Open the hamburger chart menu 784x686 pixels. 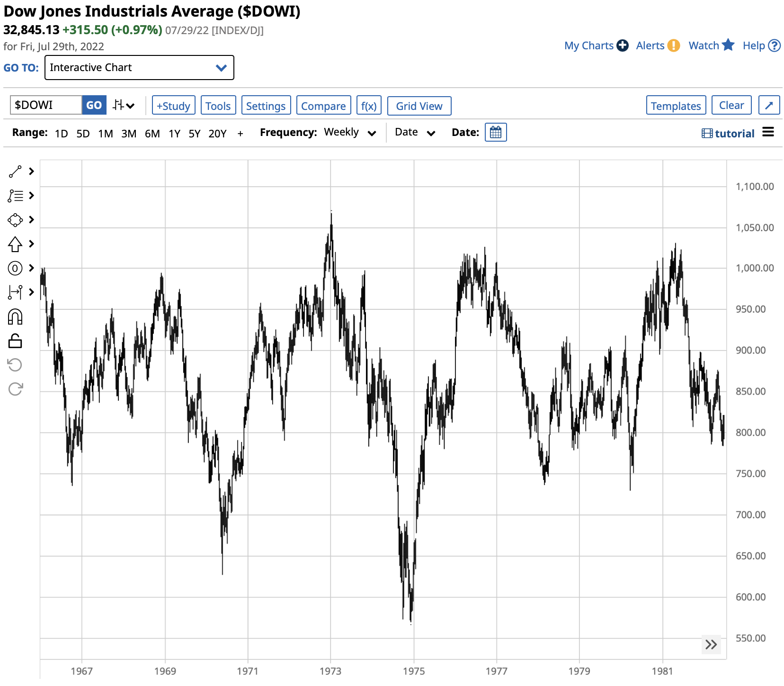click(x=768, y=132)
